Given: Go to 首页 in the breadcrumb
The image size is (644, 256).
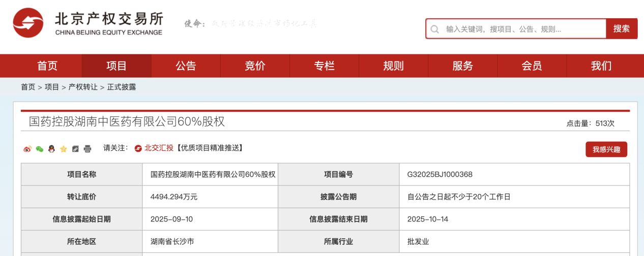Looking at the screenshot, I should [28, 87].
